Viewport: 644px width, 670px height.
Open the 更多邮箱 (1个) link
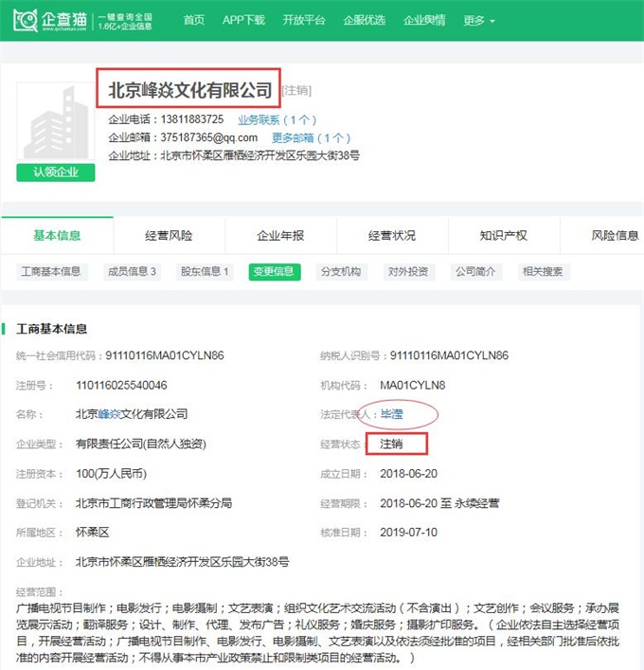(x=311, y=137)
